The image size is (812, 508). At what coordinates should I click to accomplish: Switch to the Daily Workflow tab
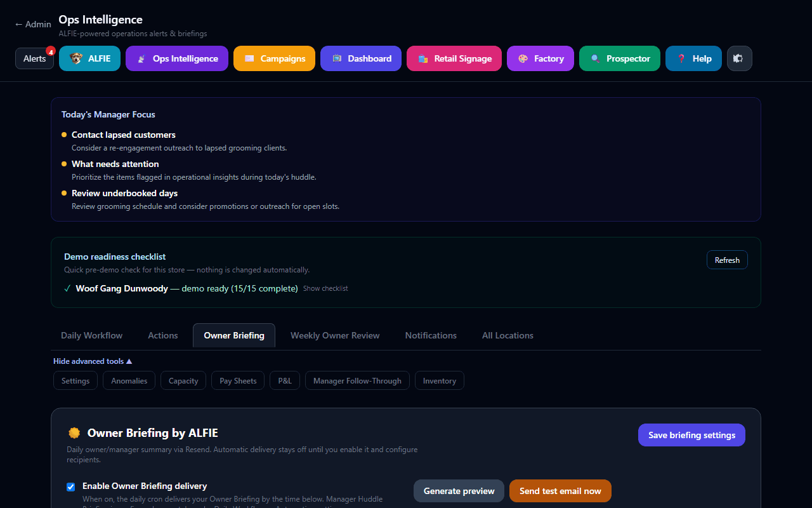click(x=92, y=335)
